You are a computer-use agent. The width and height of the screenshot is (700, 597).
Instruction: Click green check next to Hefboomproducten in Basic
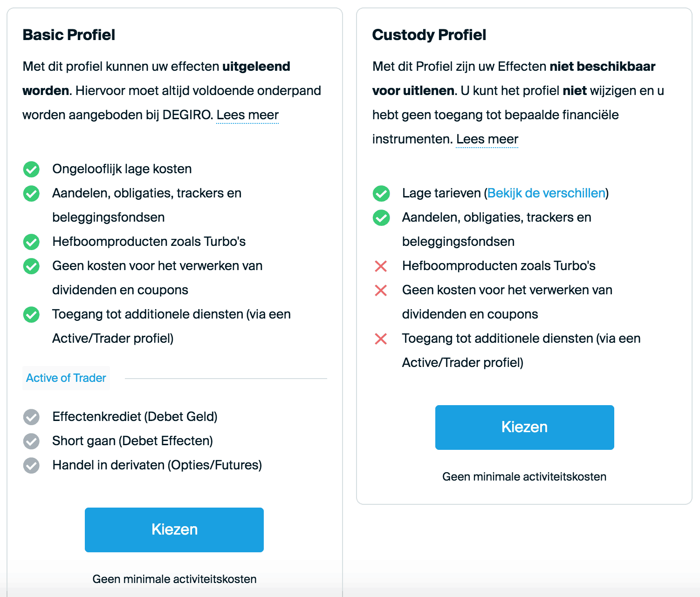tap(31, 242)
